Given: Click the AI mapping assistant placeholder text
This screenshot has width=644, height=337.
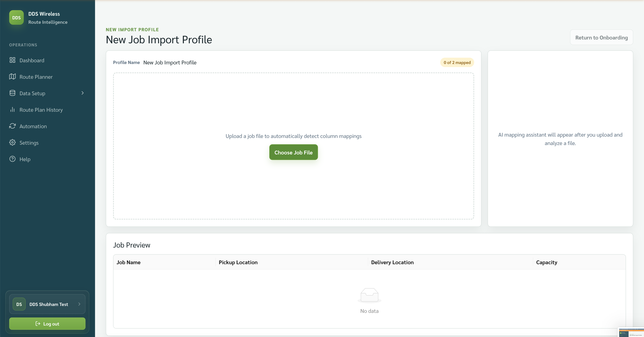Looking at the screenshot, I should coord(560,139).
